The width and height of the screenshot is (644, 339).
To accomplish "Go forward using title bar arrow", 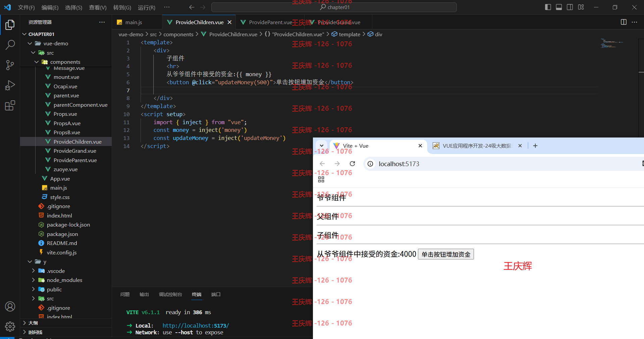I will point(203,7).
